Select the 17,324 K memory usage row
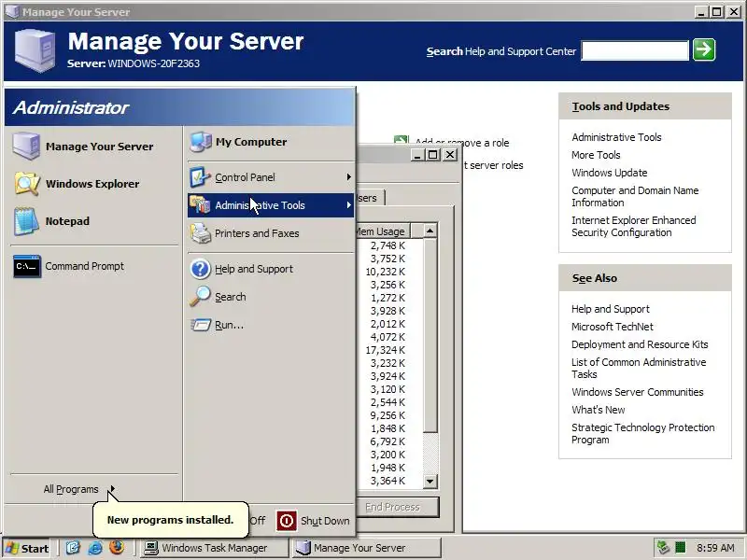This screenshot has width=747, height=560. point(386,350)
